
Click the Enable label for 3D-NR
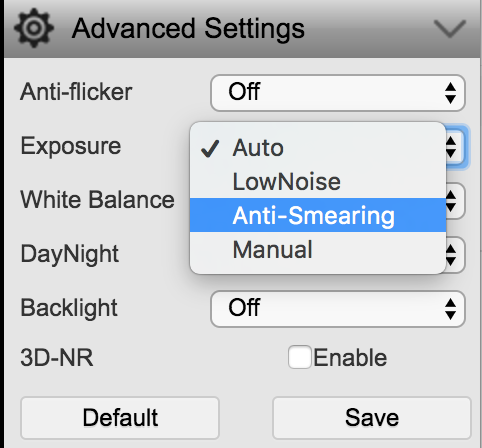tap(350, 358)
